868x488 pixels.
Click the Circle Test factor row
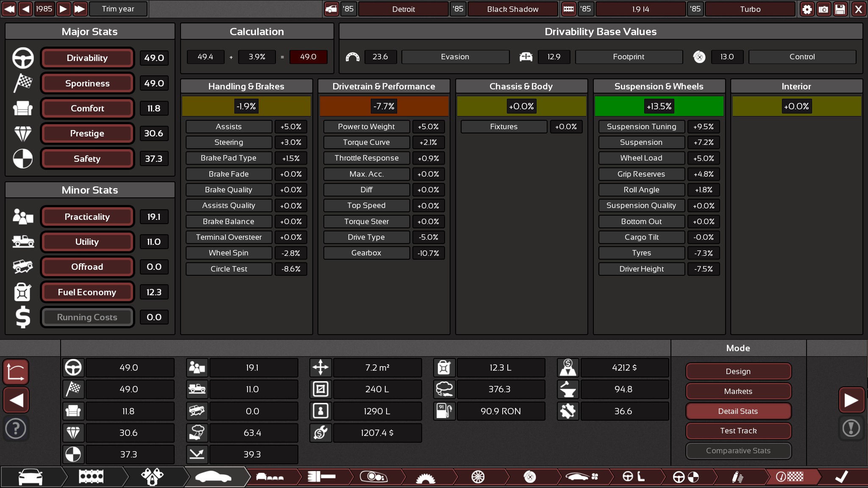tap(246, 269)
